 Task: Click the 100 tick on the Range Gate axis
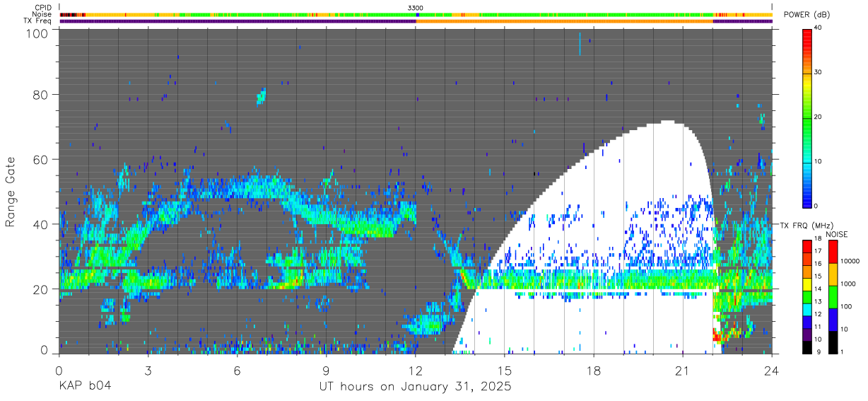[37, 33]
